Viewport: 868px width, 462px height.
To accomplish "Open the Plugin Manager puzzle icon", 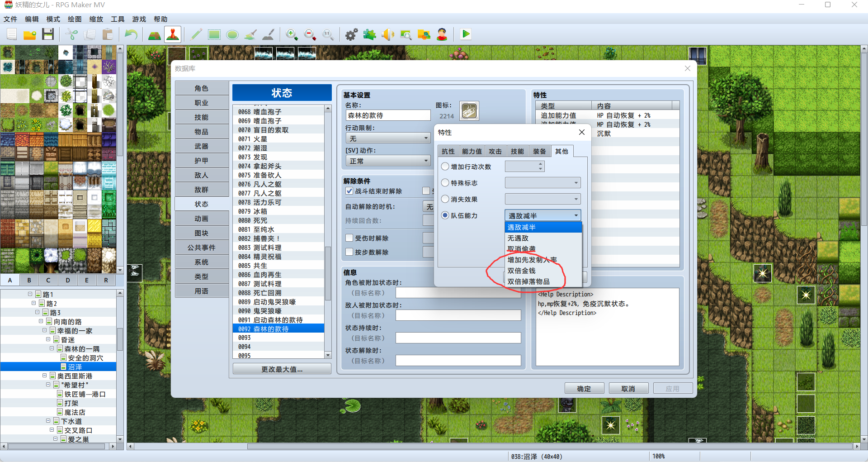I will click(370, 34).
